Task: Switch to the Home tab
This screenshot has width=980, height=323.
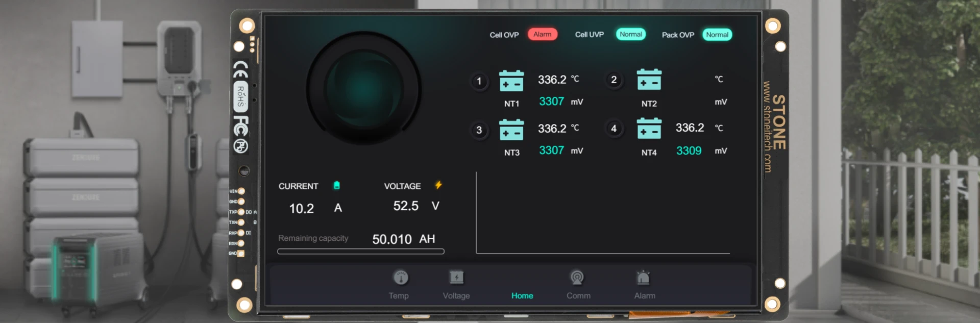Action: click(x=522, y=295)
